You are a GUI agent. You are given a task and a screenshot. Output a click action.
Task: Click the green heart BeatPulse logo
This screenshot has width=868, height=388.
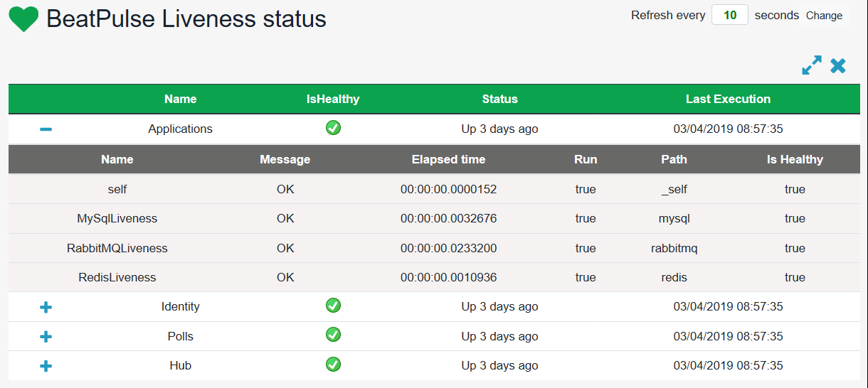[23, 19]
